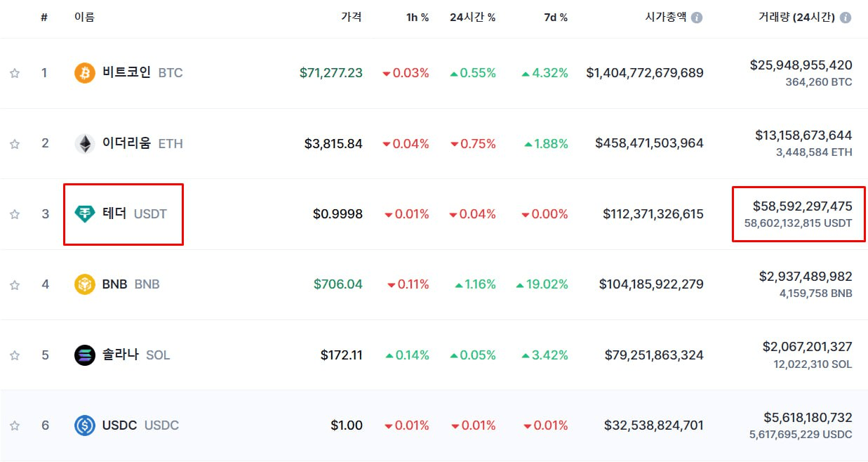Select the price $706.04
Image resolution: width=868 pixels, height=462 pixels.
338,284
